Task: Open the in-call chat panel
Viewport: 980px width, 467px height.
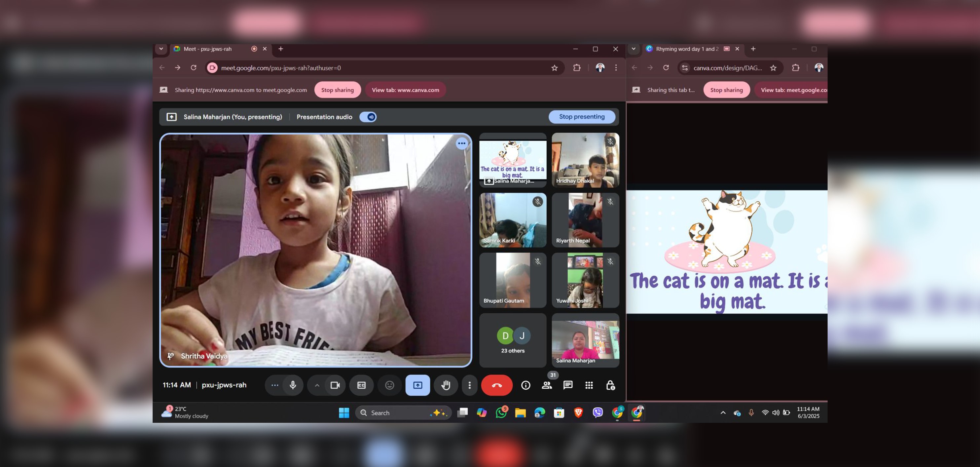Action: click(567, 385)
